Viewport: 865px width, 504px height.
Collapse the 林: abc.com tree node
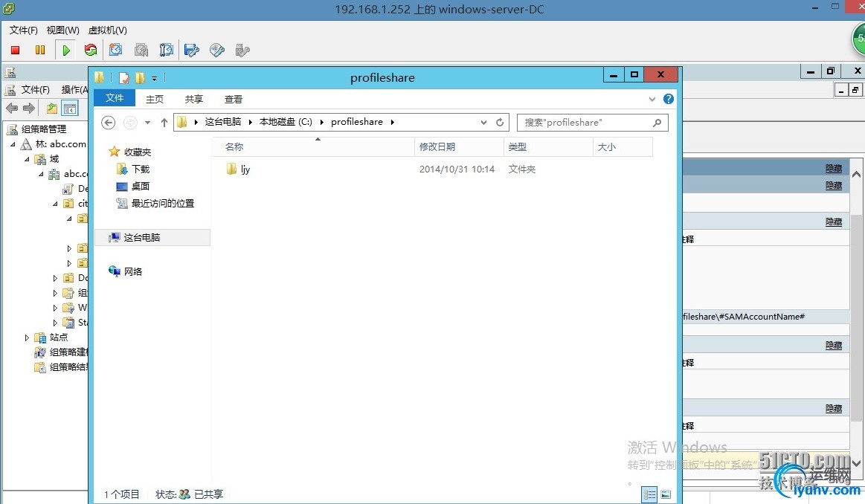coord(13,144)
